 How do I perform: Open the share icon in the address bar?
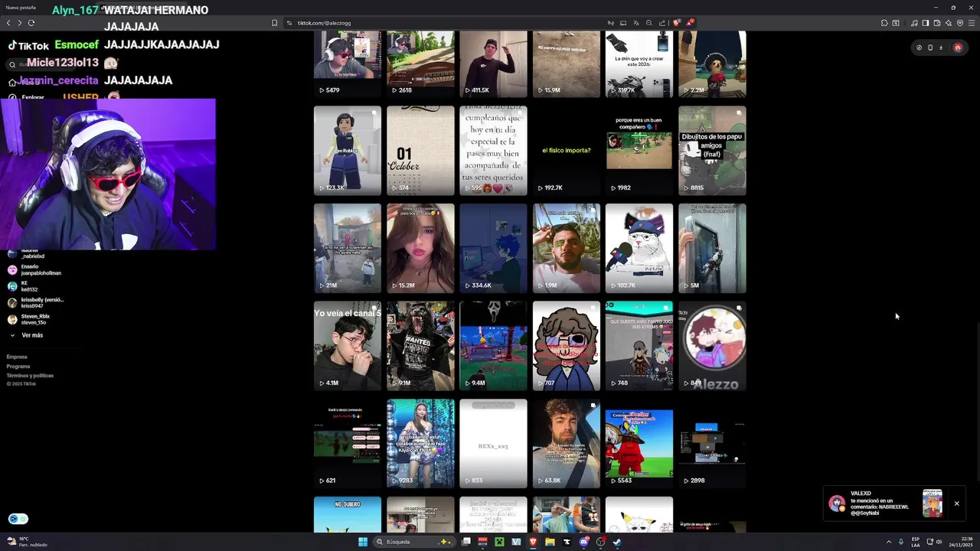(662, 23)
